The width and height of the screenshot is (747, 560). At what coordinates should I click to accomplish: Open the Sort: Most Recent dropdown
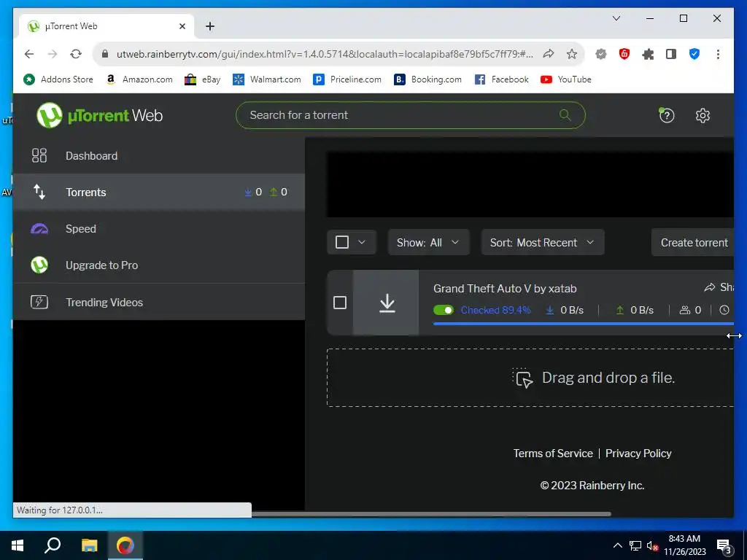point(543,242)
